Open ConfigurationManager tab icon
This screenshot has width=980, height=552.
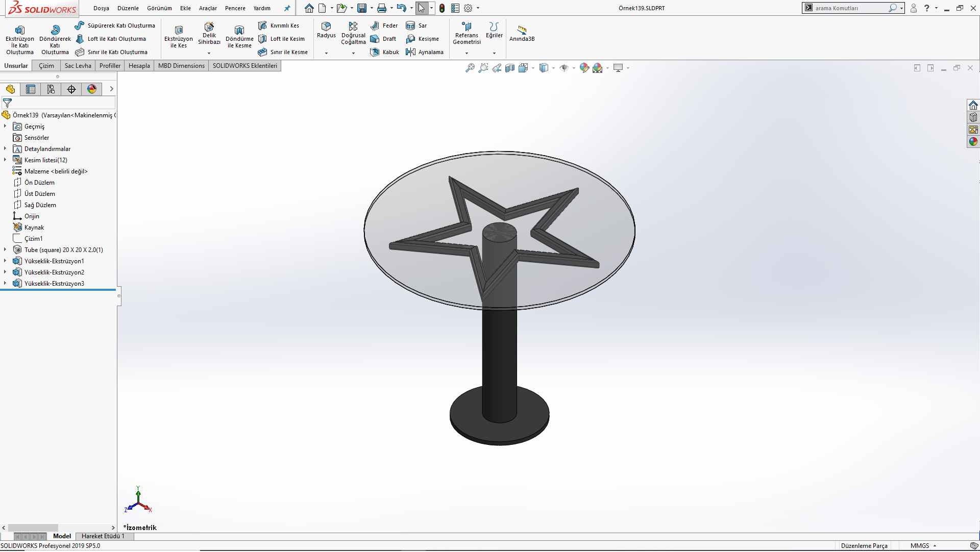[51, 89]
